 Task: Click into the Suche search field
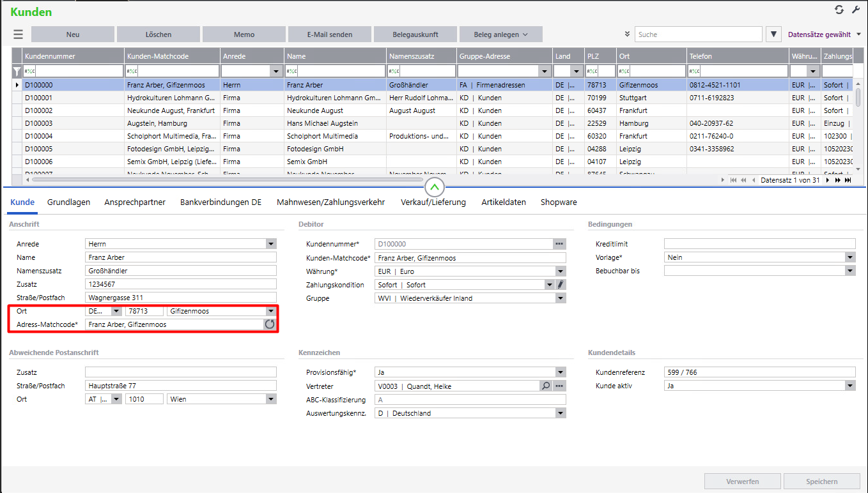[699, 34]
